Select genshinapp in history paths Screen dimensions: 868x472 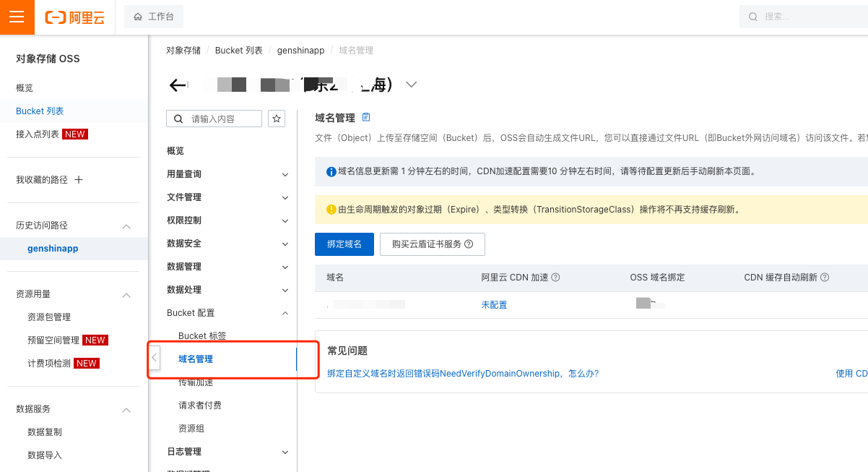click(53, 248)
